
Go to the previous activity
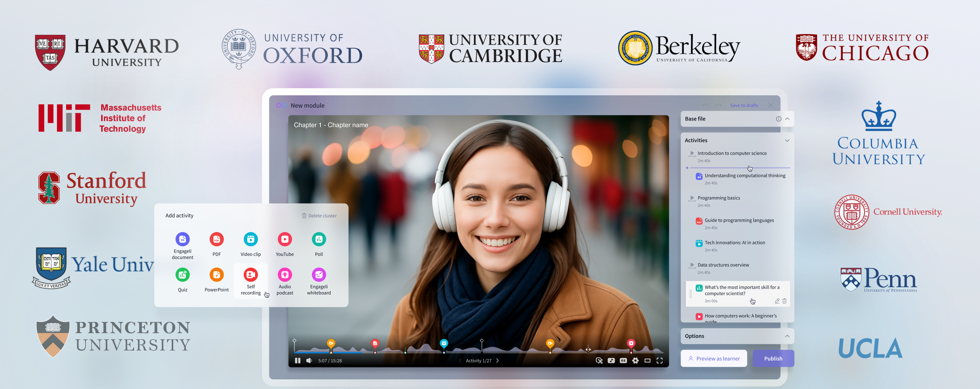point(460,361)
